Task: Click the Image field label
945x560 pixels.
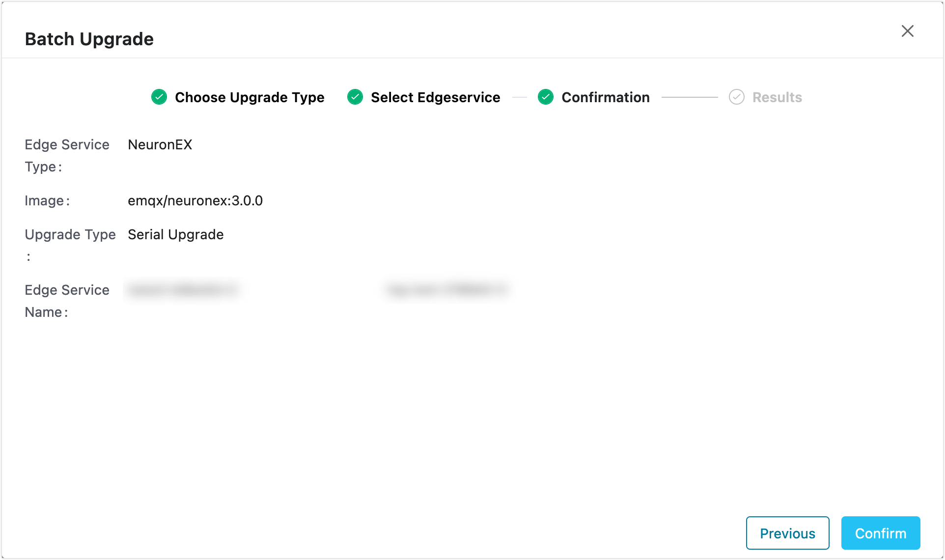Action: coord(47,200)
